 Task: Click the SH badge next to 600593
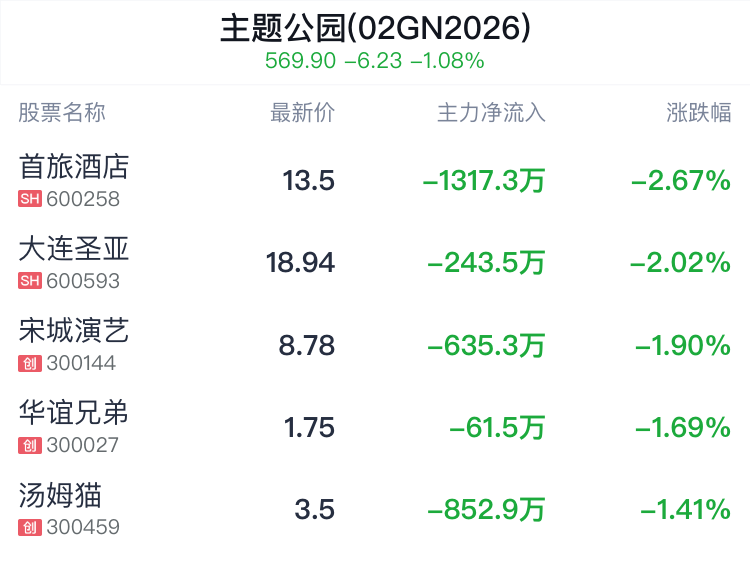29,281
